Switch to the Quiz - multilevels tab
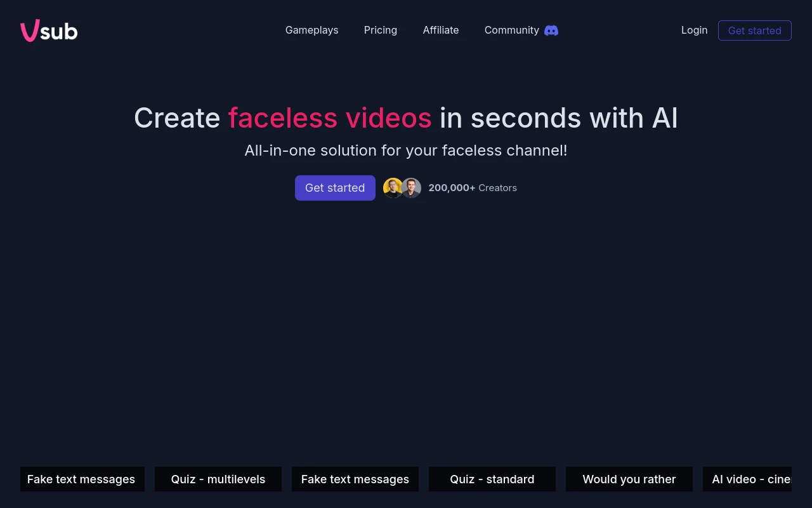 (x=218, y=479)
